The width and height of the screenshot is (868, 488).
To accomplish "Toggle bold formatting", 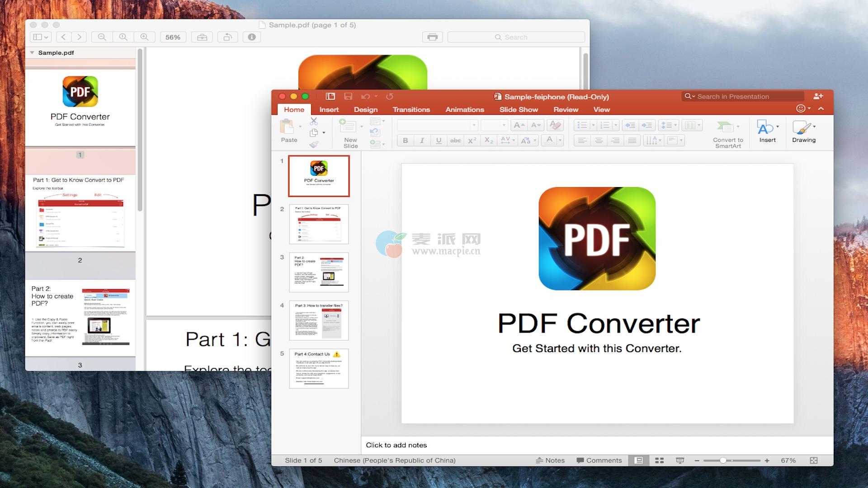I will click(405, 141).
